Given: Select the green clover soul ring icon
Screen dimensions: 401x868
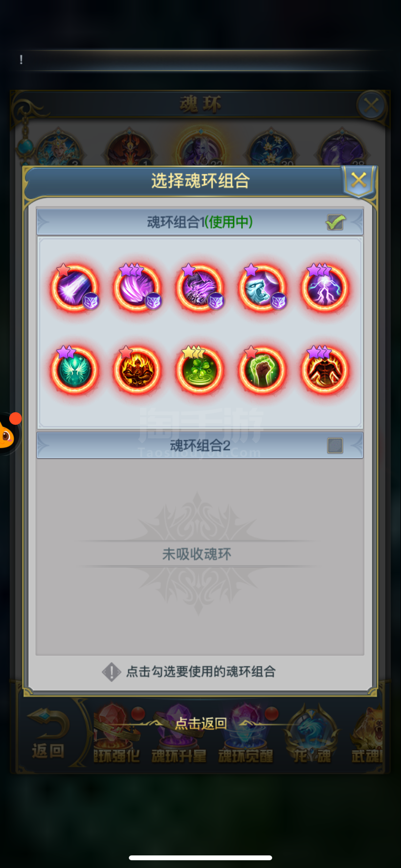Looking at the screenshot, I should [x=200, y=370].
